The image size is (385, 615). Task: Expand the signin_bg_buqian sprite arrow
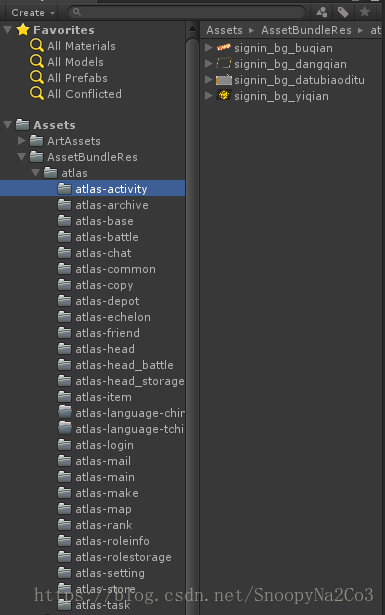tap(209, 47)
